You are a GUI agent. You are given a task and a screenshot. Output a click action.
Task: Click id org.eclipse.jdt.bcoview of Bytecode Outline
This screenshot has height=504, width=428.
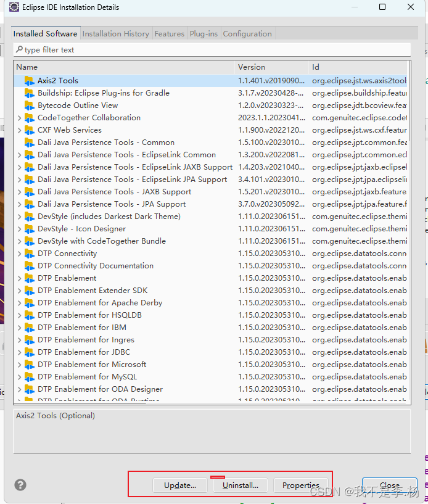click(x=360, y=105)
